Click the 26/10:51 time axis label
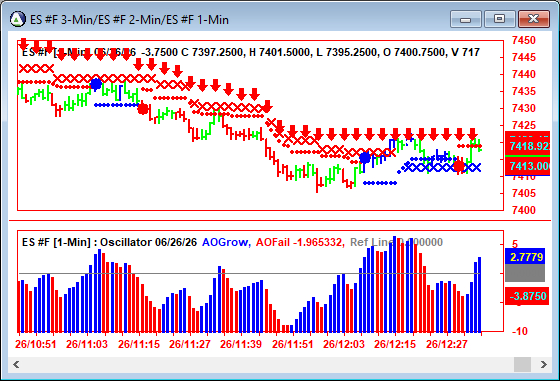Viewport: 560px width, 381px height. [x=36, y=344]
